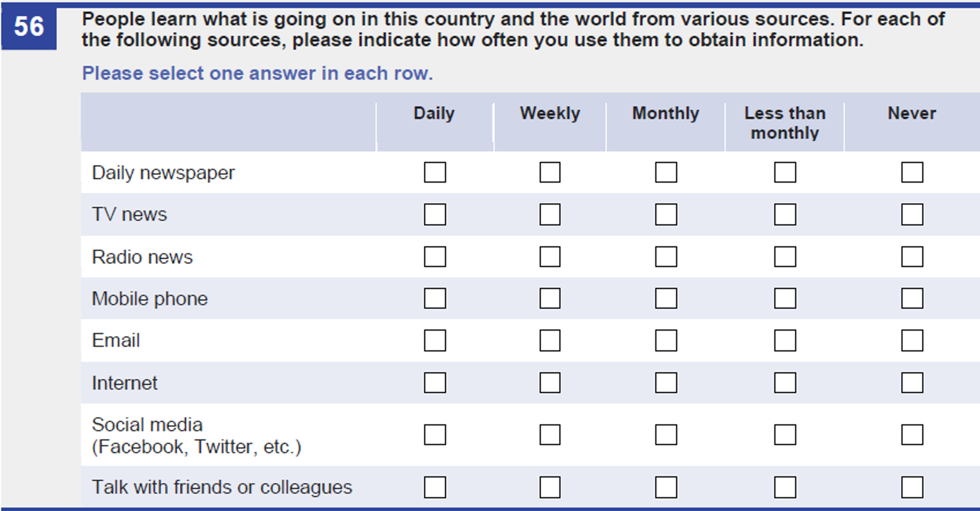Check Daily for Mobile phone
Screen dimensions: 980x511
435,299
